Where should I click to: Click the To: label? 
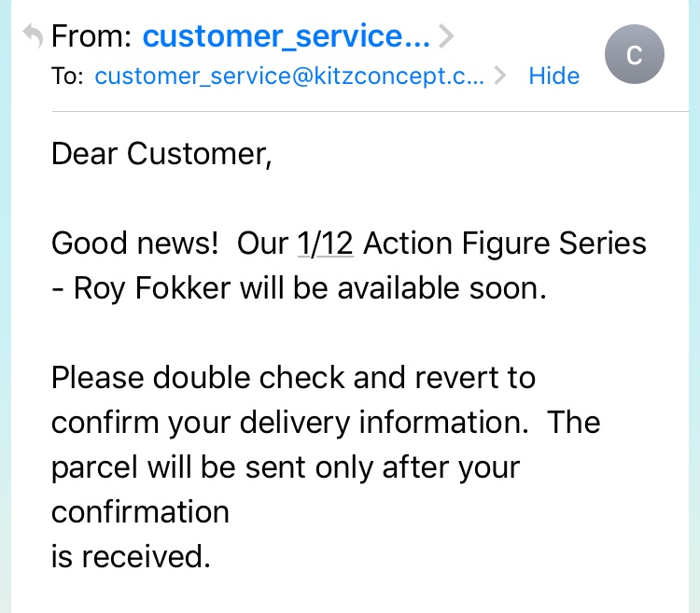click(67, 76)
